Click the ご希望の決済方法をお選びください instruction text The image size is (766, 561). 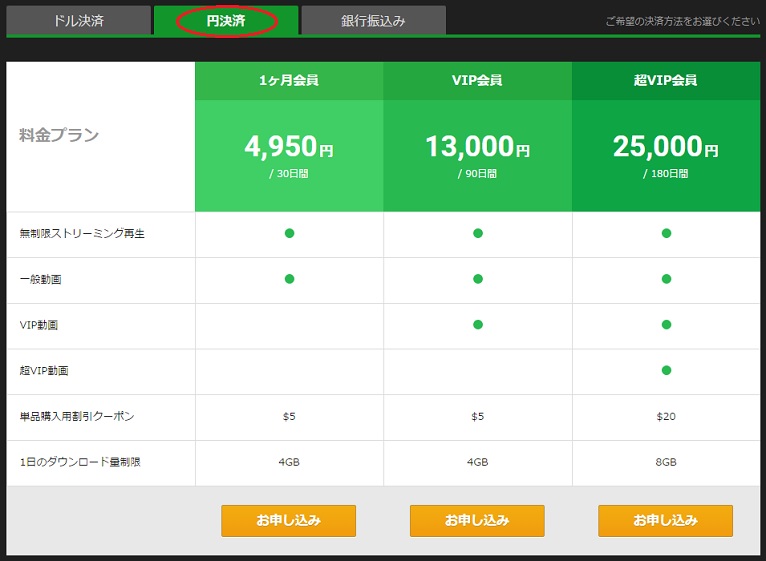tap(683, 22)
